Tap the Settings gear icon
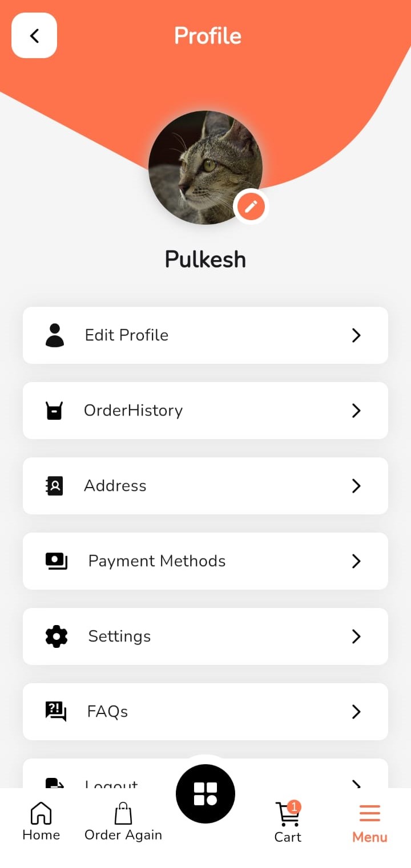This screenshot has height=868, width=411. tap(57, 636)
